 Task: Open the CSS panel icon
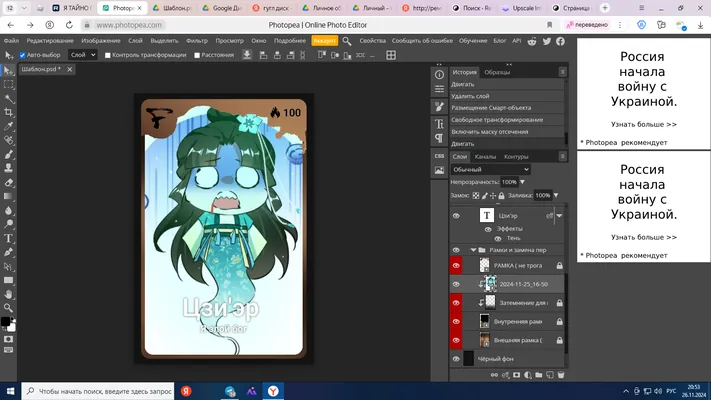[x=439, y=156]
